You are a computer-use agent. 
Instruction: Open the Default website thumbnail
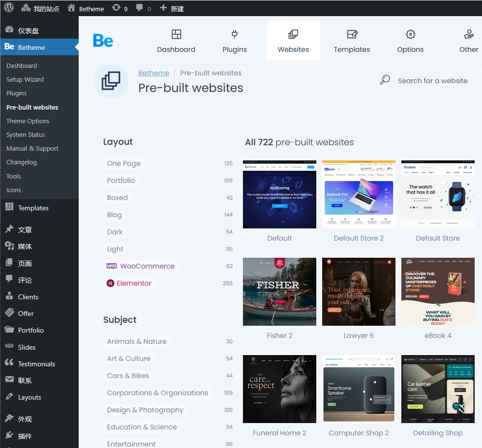280,194
